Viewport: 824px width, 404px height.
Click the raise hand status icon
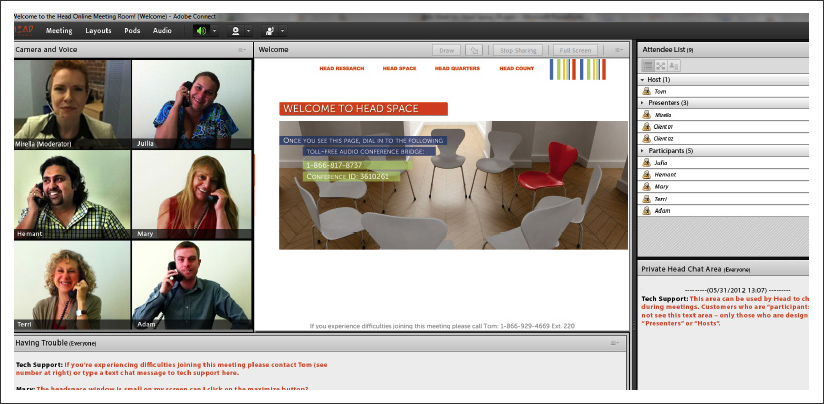270,31
